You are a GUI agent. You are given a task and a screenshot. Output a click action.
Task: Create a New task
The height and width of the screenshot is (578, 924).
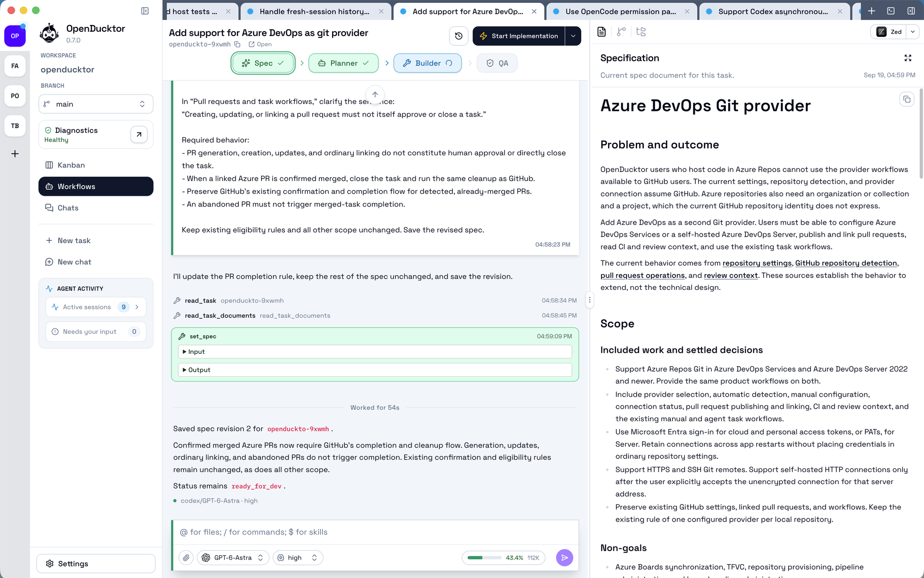96,240
